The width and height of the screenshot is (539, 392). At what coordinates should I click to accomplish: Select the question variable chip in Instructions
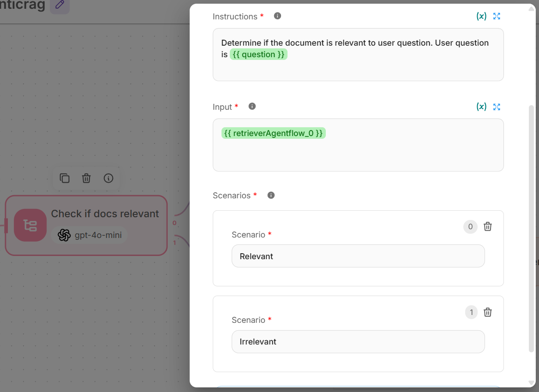click(258, 54)
